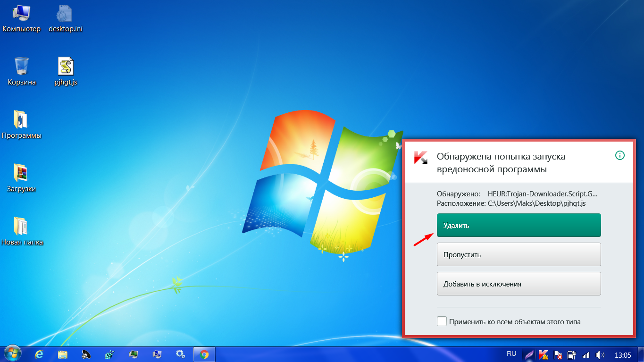
Task: Select the desktop.ini file icon
Action: coord(66,19)
